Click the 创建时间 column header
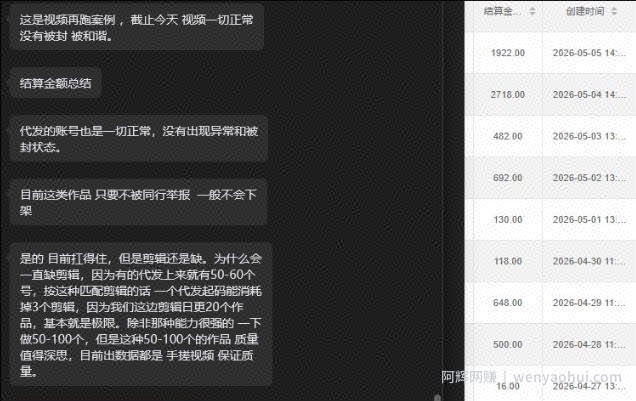The width and height of the screenshot is (636, 401). point(585,11)
